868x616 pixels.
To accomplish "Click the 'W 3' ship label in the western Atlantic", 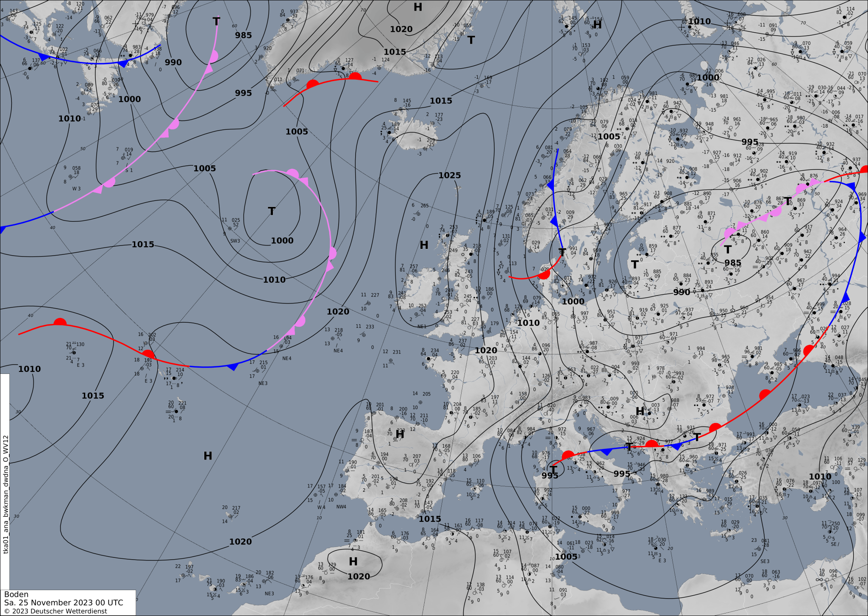I will click(76, 189).
